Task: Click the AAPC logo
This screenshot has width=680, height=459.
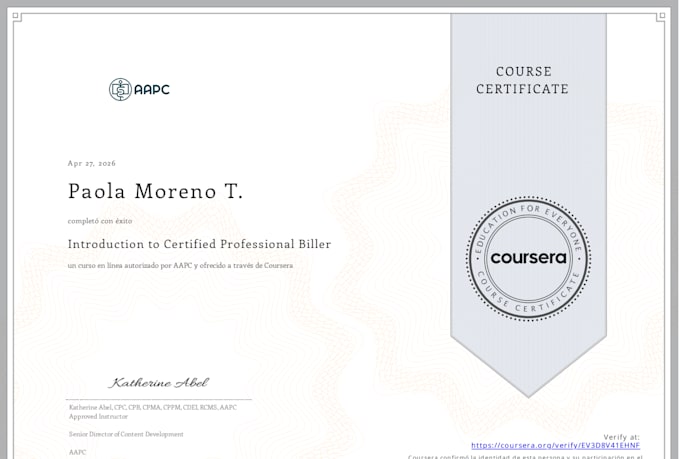Action: [x=139, y=89]
